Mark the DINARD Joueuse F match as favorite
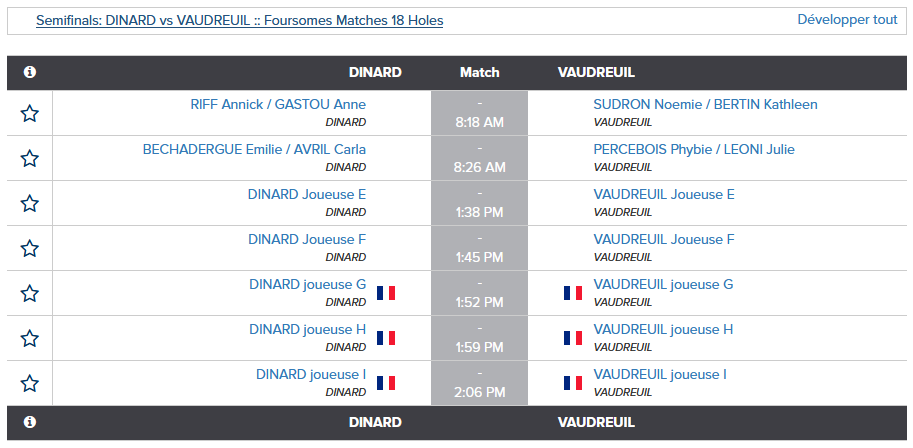 (x=30, y=248)
